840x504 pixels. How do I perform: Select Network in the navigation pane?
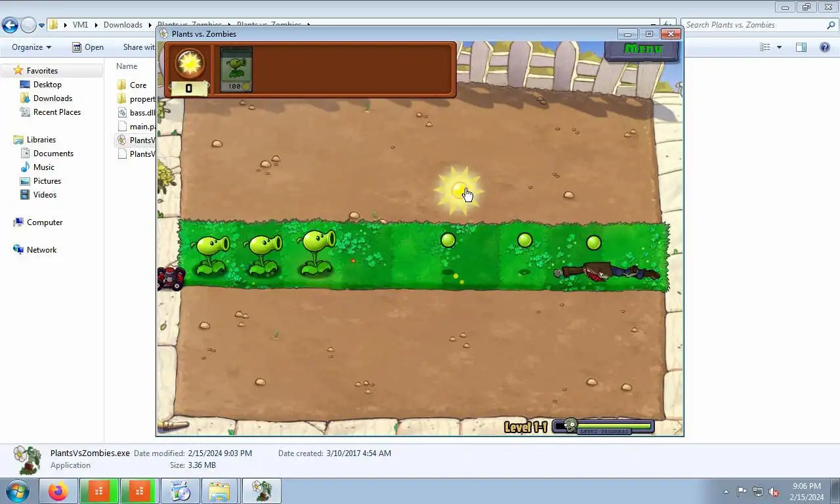point(41,250)
